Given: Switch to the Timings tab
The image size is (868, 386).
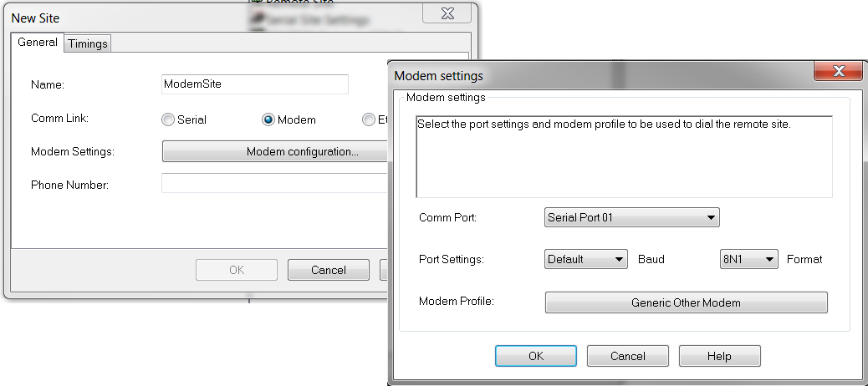Looking at the screenshot, I should pyautogui.click(x=88, y=43).
